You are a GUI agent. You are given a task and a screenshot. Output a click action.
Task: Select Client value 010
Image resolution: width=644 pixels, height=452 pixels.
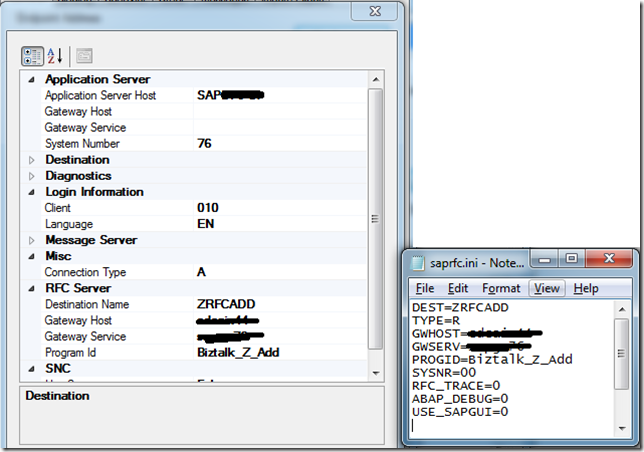pos(280,208)
